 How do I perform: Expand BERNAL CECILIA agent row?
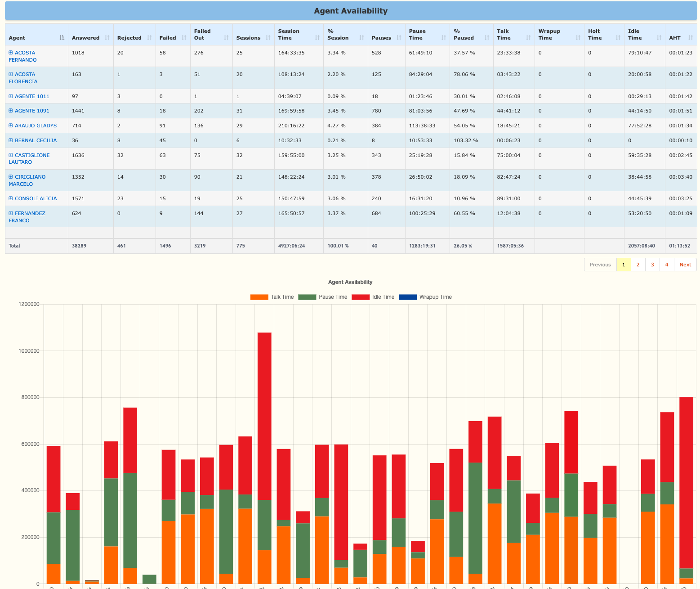[11, 140]
